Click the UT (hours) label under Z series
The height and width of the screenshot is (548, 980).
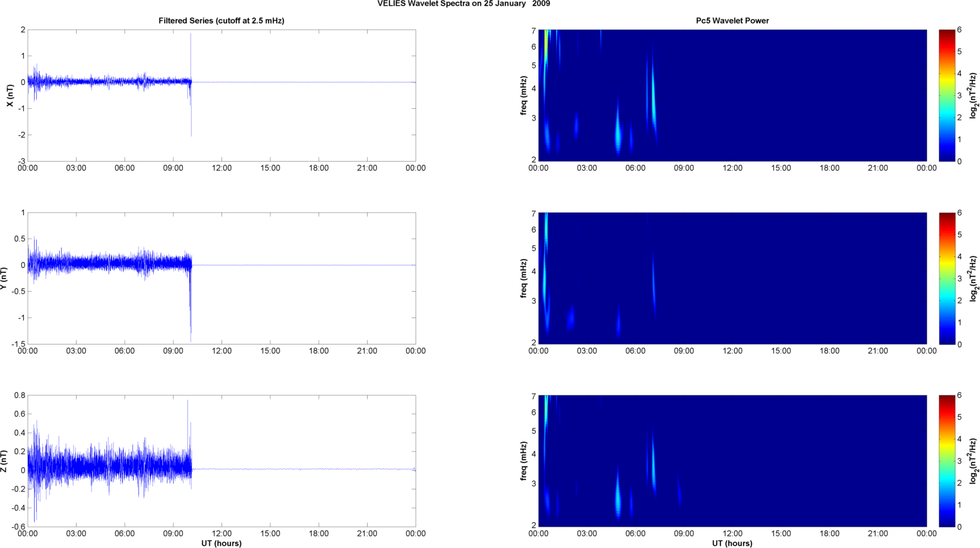point(221,543)
